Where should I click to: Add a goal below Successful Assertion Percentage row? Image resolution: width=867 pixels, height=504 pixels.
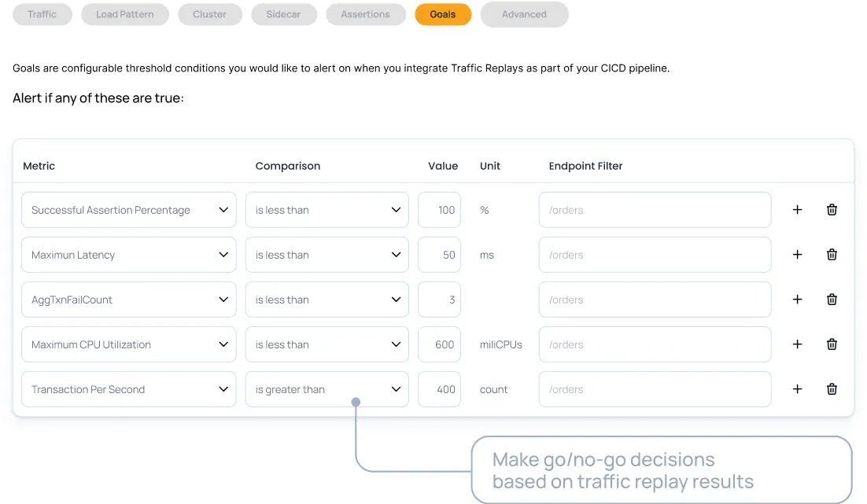(x=797, y=210)
